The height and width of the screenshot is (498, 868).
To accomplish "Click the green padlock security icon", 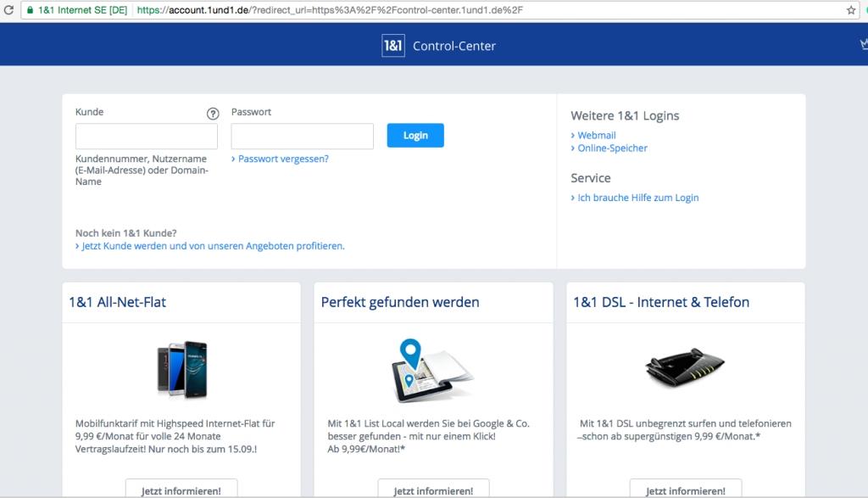I will 31,10.
